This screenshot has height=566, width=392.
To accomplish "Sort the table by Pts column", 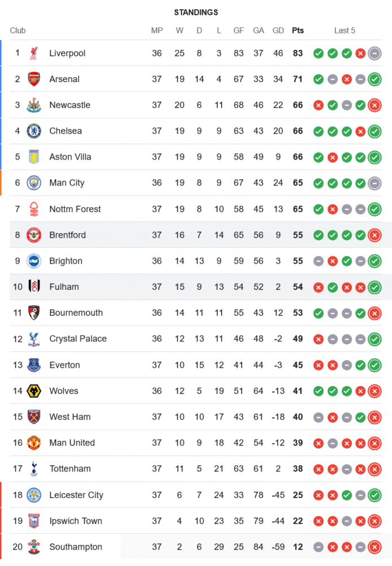I will [298, 31].
